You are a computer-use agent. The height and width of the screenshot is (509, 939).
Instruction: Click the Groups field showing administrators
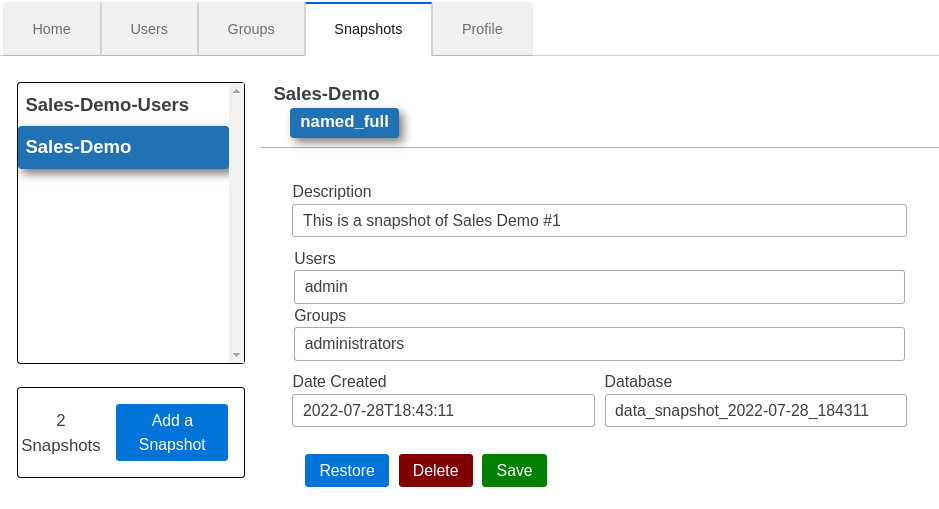click(599, 344)
